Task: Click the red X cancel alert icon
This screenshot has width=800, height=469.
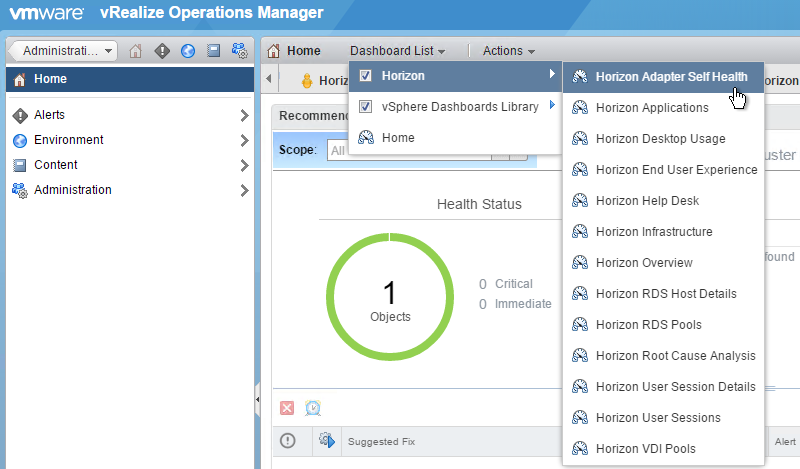Action: pos(287,408)
